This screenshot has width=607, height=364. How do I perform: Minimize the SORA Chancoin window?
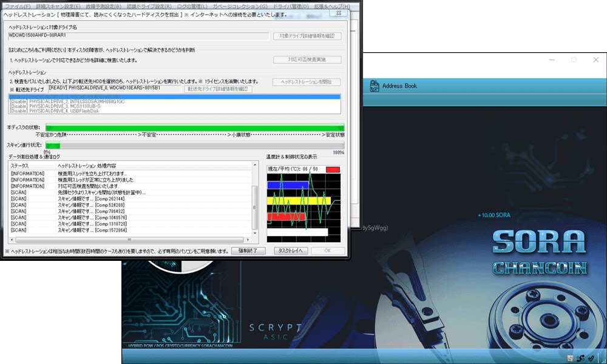[x=552, y=59]
